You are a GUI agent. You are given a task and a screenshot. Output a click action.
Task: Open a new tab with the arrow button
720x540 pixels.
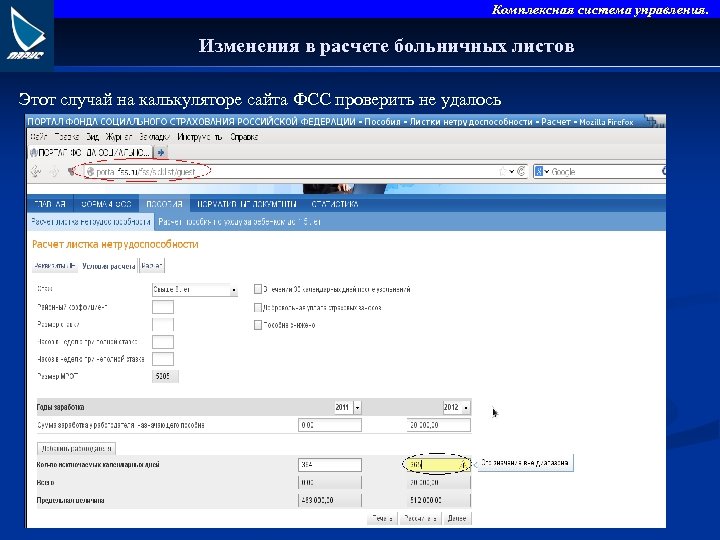point(161,152)
